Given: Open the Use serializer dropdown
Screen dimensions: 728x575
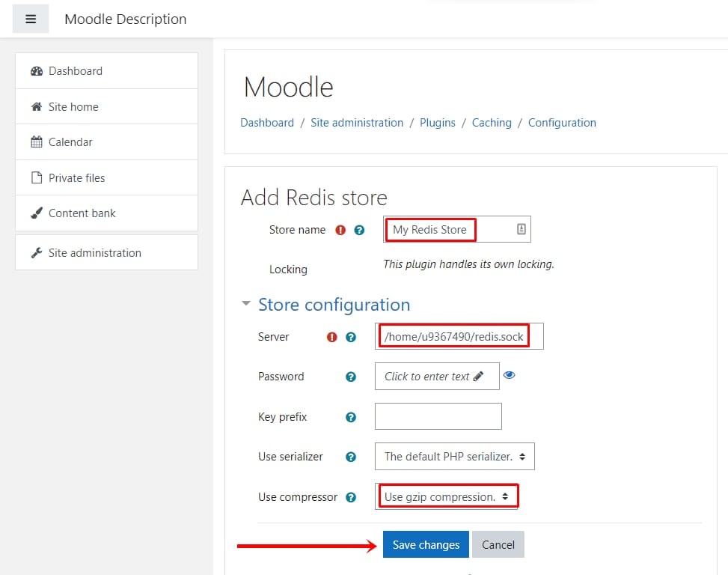Looking at the screenshot, I should [x=455, y=457].
